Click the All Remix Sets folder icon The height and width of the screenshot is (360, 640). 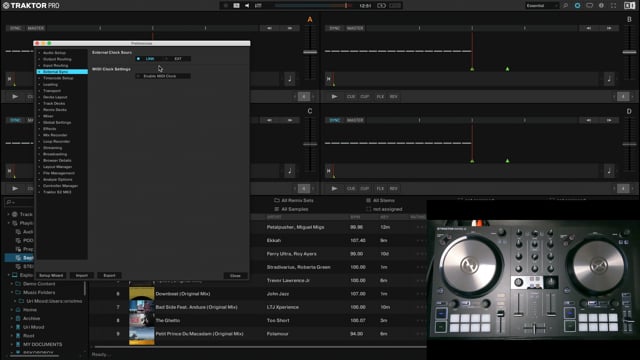tap(277, 200)
